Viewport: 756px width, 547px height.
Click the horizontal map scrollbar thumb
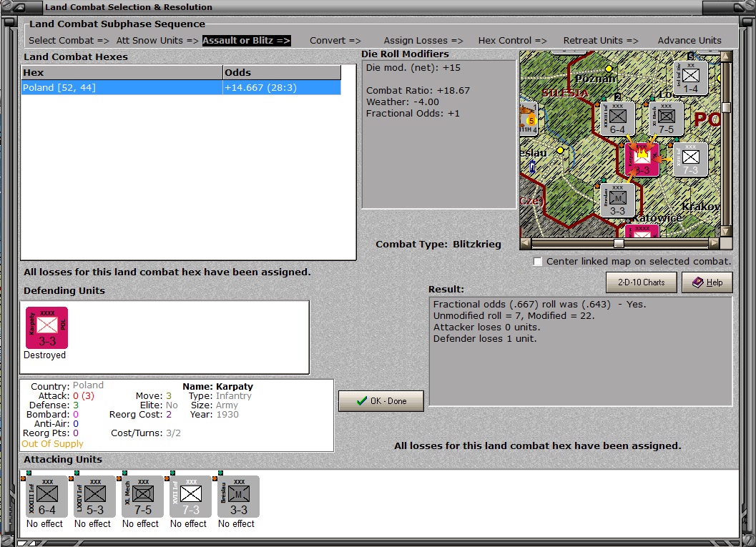click(619, 243)
